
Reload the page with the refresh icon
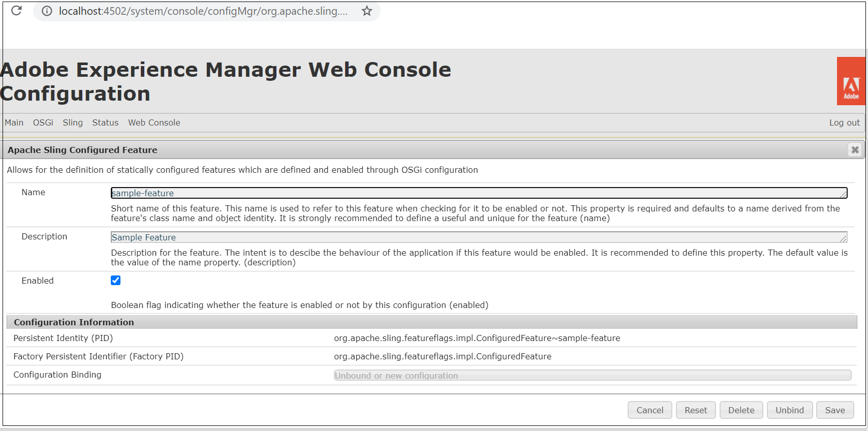tap(16, 11)
